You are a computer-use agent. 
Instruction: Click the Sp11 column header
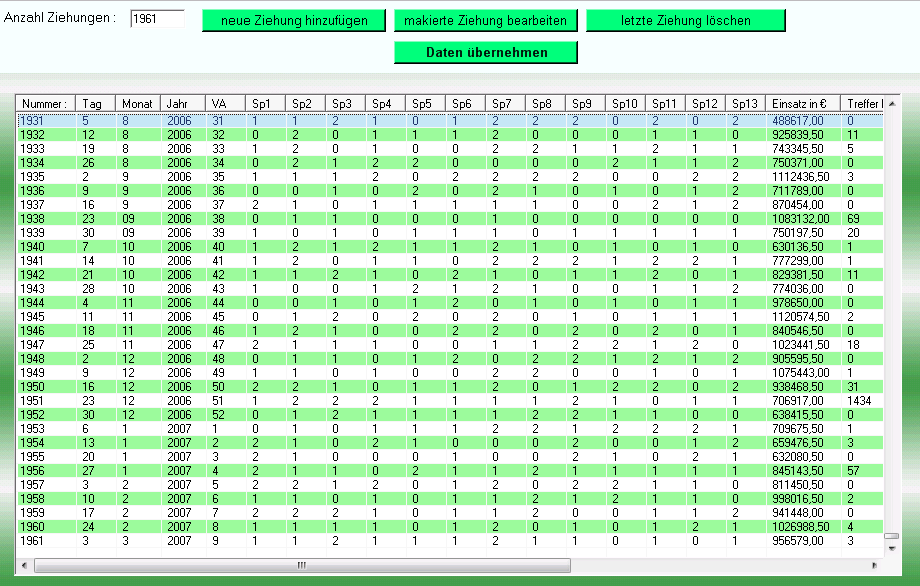click(x=665, y=104)
